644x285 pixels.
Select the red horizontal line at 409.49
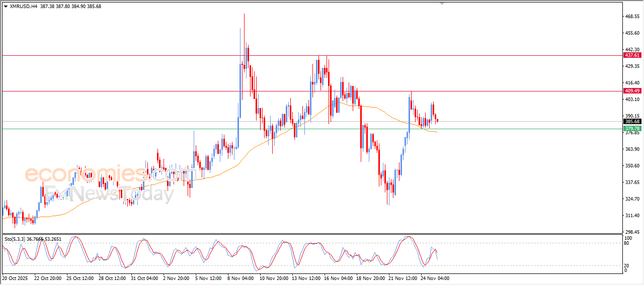[x=151, y=91]
